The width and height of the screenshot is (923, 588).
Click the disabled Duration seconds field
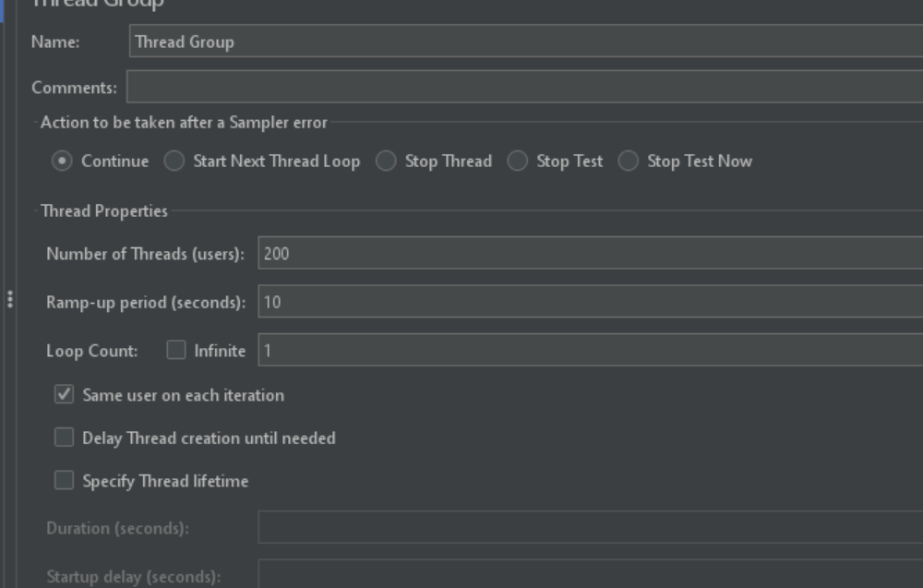click(x=591, y=527)
